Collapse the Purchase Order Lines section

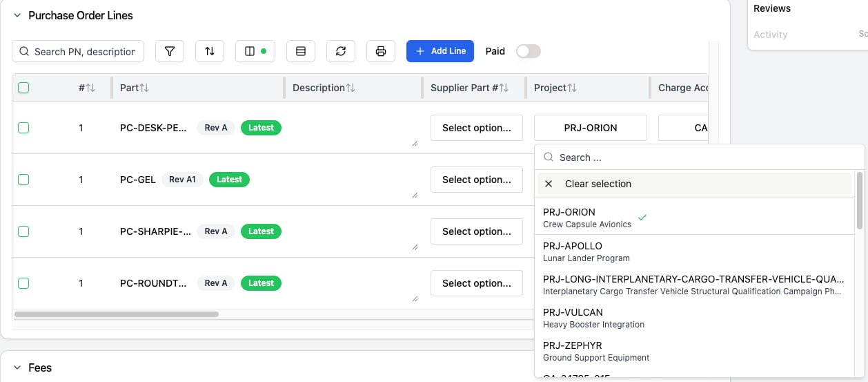pyautogui.click(x=17, y=15)
